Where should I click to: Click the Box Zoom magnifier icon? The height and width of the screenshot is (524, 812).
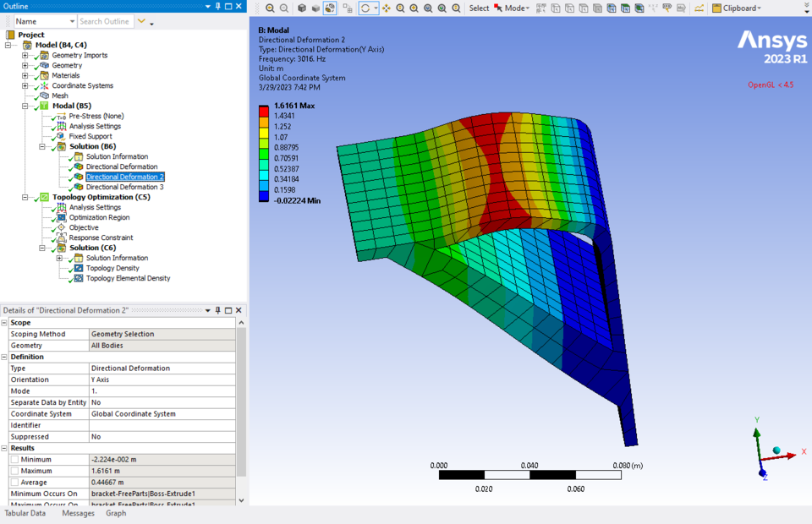(414, 8)
